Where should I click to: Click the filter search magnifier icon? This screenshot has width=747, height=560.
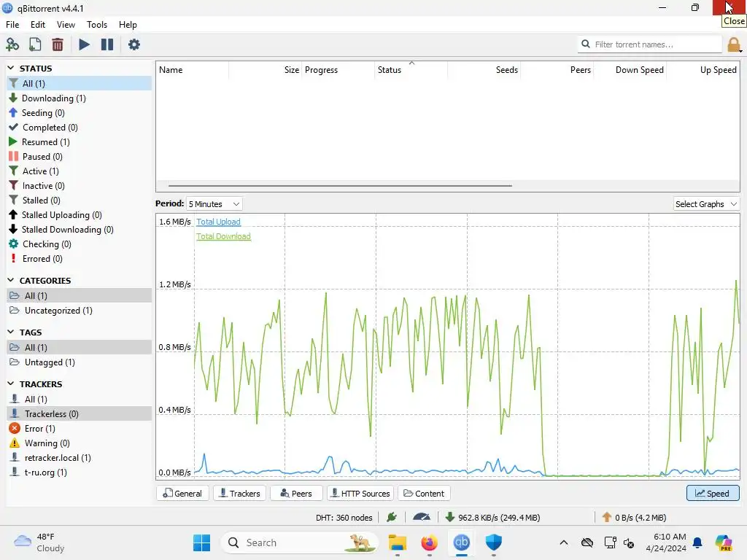(586, 44)
